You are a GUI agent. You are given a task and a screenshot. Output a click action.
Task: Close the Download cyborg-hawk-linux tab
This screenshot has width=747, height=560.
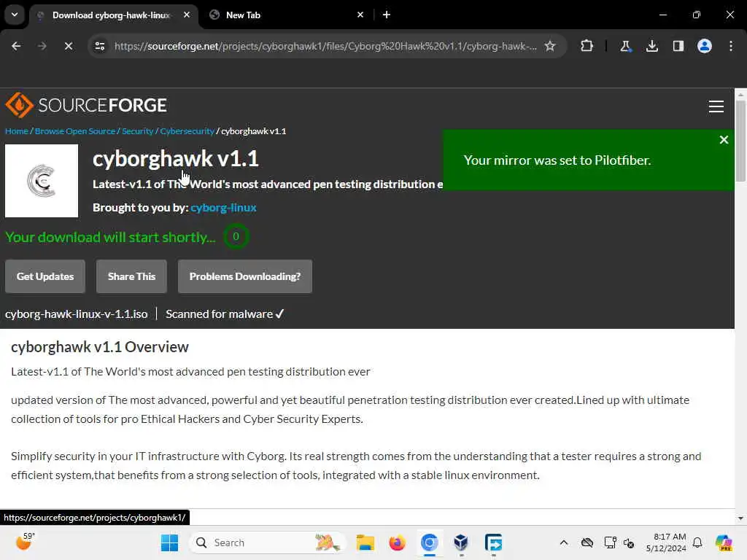pos(187,15)
